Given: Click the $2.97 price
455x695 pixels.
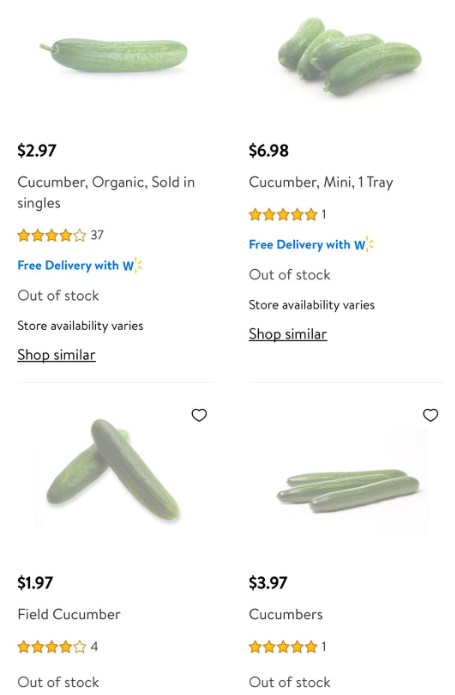Looking at the screenshot, I should click(37, 151).
